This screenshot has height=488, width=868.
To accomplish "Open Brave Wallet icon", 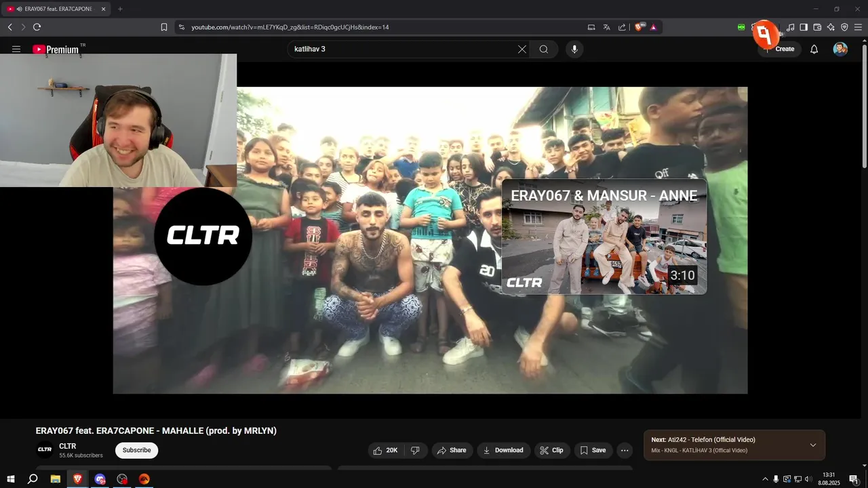I will click(x=817, y=27).
